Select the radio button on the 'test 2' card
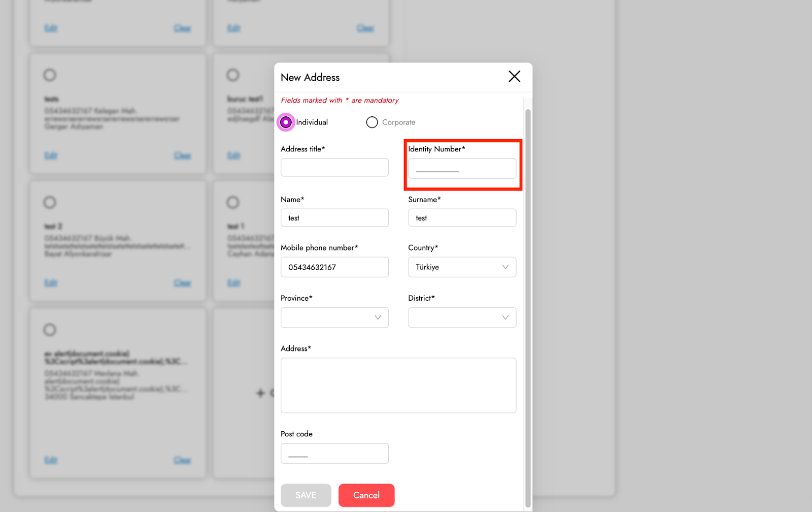 50,203
